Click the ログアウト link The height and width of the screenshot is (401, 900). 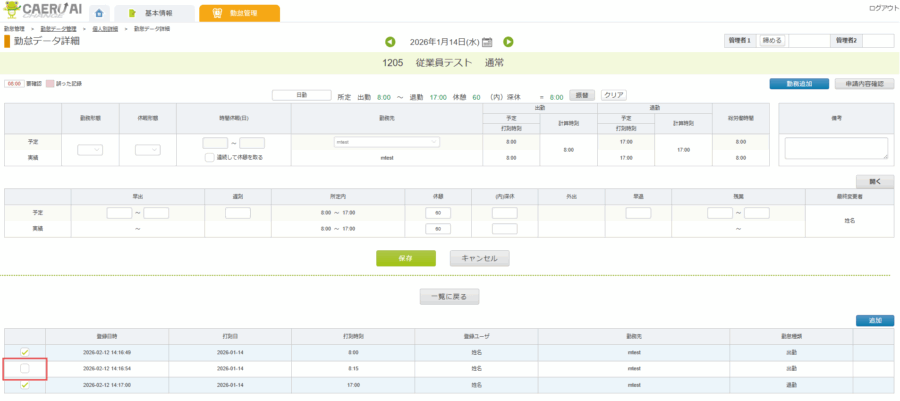885,9
